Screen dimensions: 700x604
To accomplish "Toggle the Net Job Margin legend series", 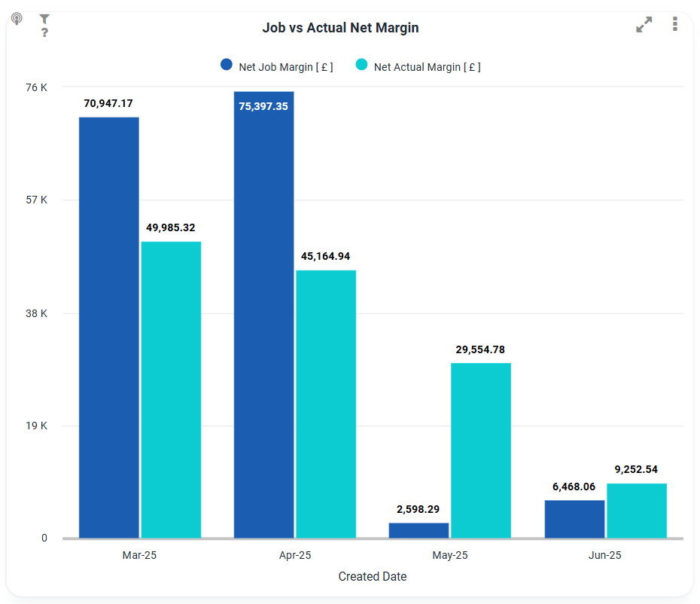I will point(285,67).
